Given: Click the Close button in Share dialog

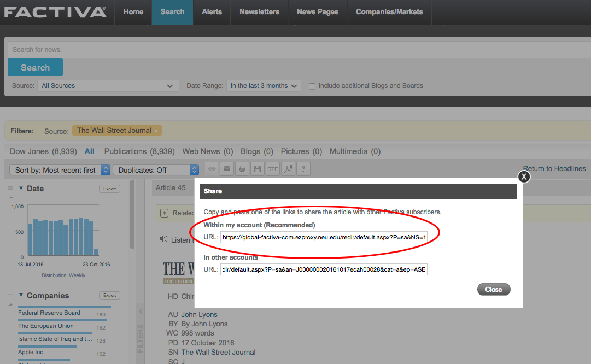Looking at the screenshot, I should tap(494, 289).
